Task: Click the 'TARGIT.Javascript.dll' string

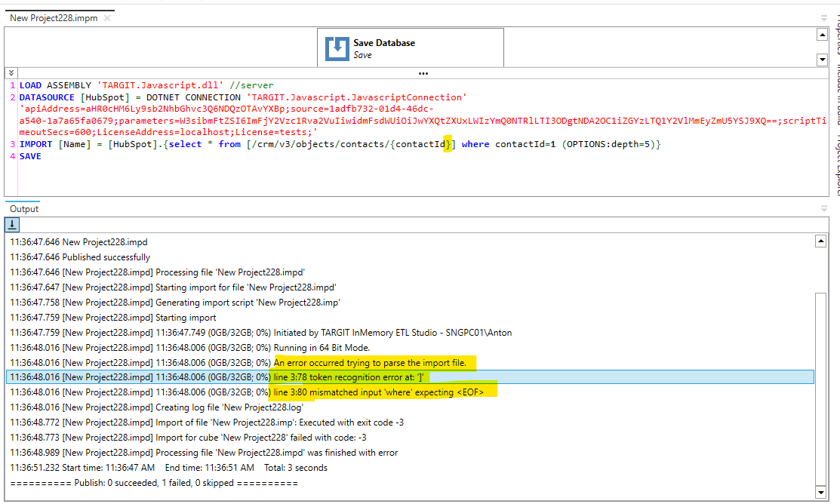Action: pos(160,86)
